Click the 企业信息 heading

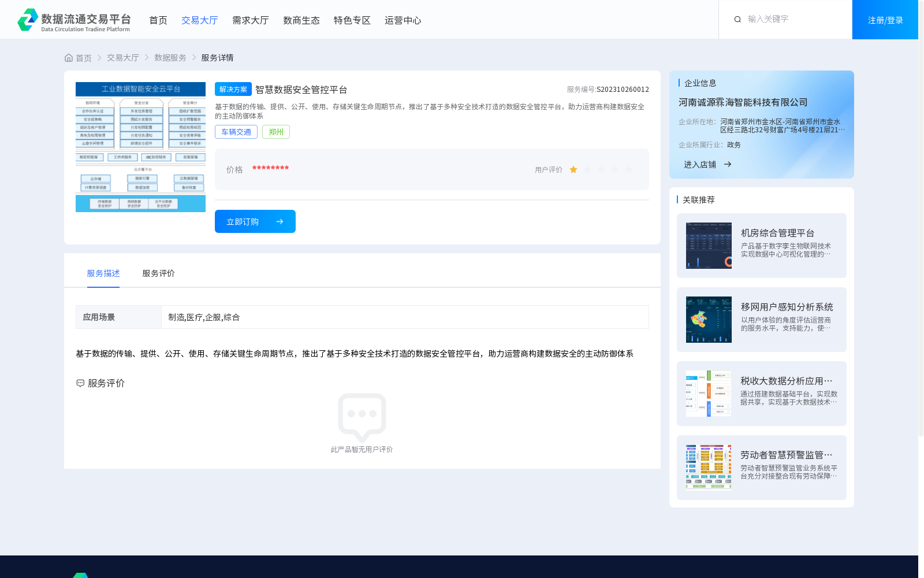700,83
